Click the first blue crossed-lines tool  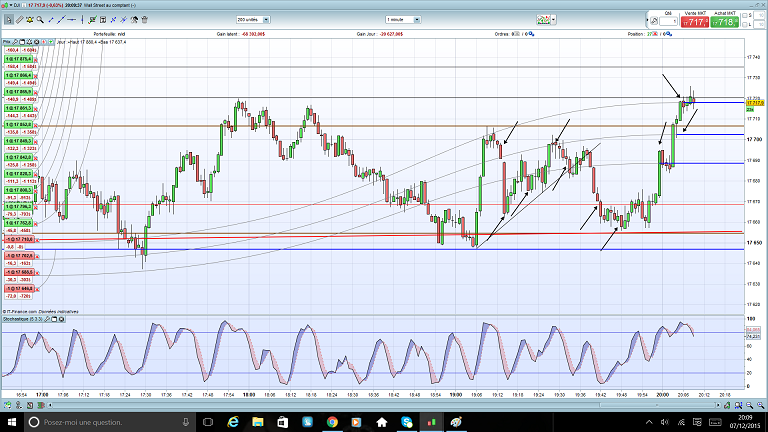point(113,20)
